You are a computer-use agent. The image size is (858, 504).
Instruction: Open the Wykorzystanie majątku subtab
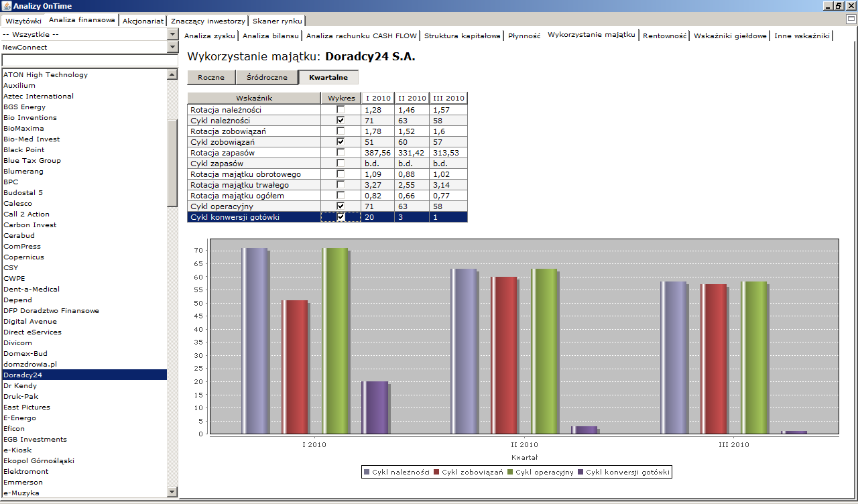coord(591,34)
